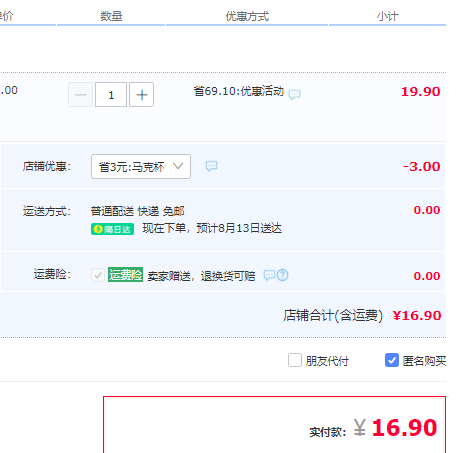Image resolution: width=467 pixels, height=453 pixels.
Task: Toggle the 运费险 checkbox
Action: (x=98, y=275)
